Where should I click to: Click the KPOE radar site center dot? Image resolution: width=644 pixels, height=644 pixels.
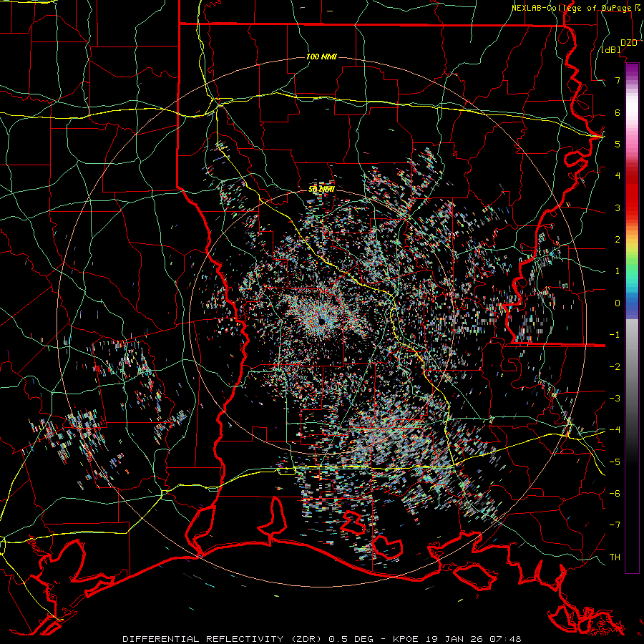coord(321,321)
